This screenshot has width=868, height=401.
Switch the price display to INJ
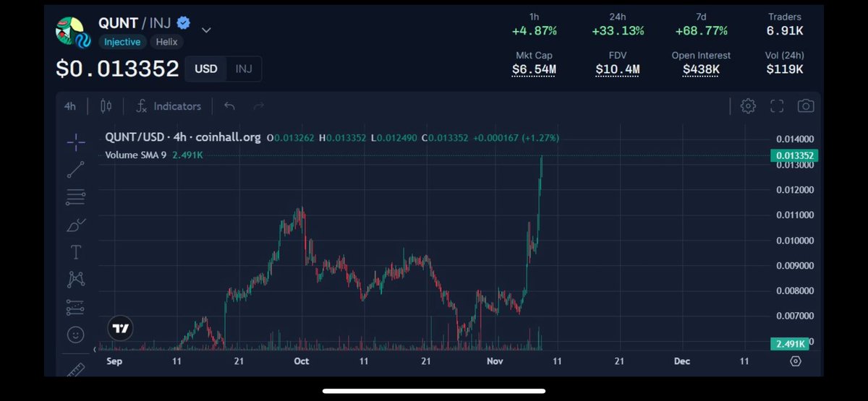pyautogui.click(x=244, y=69)
